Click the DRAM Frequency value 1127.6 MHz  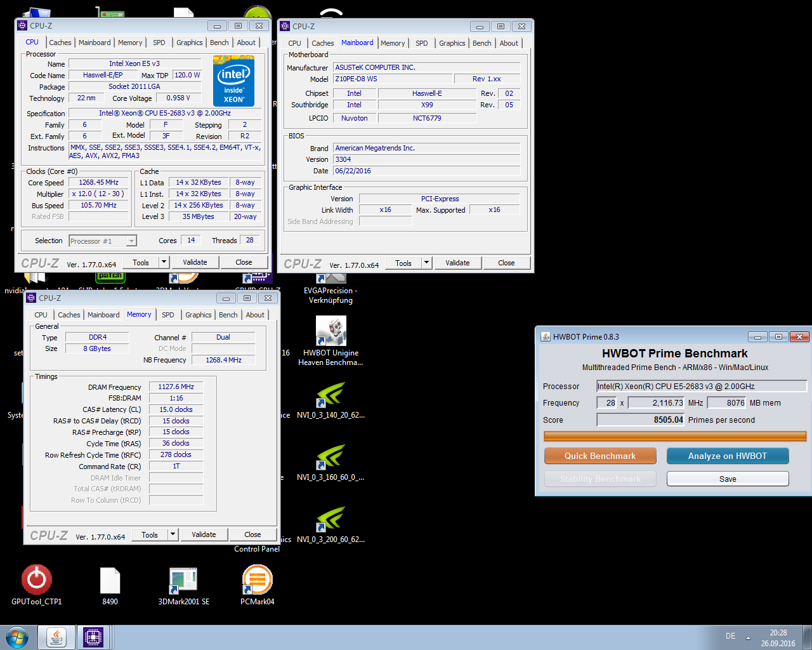(176, 387)
